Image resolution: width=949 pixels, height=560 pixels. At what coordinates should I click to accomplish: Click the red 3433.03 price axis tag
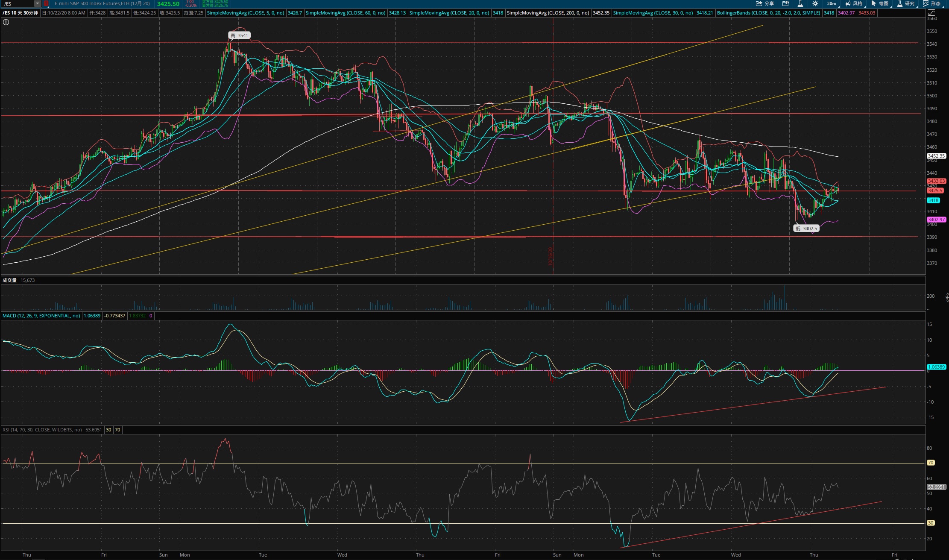936,181
